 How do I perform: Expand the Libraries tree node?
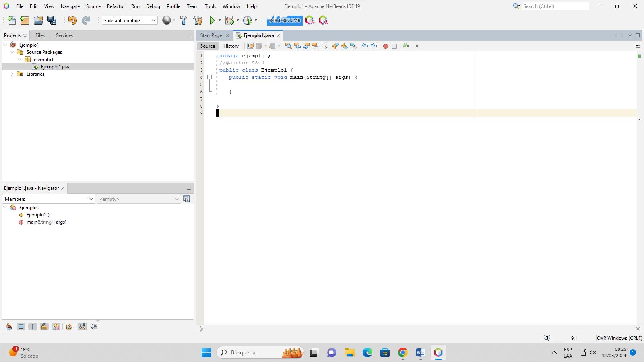(12, 74)
